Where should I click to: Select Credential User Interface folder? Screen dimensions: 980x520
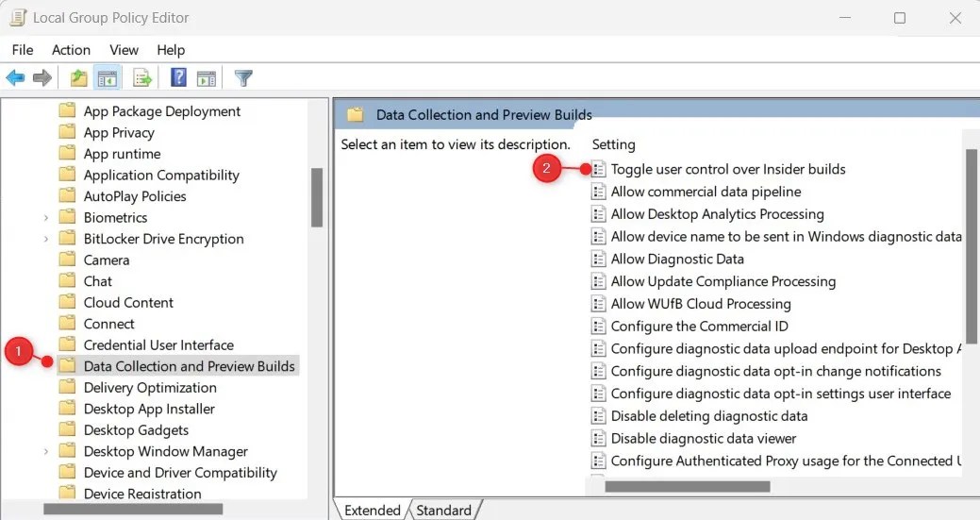tap(158, 345)
